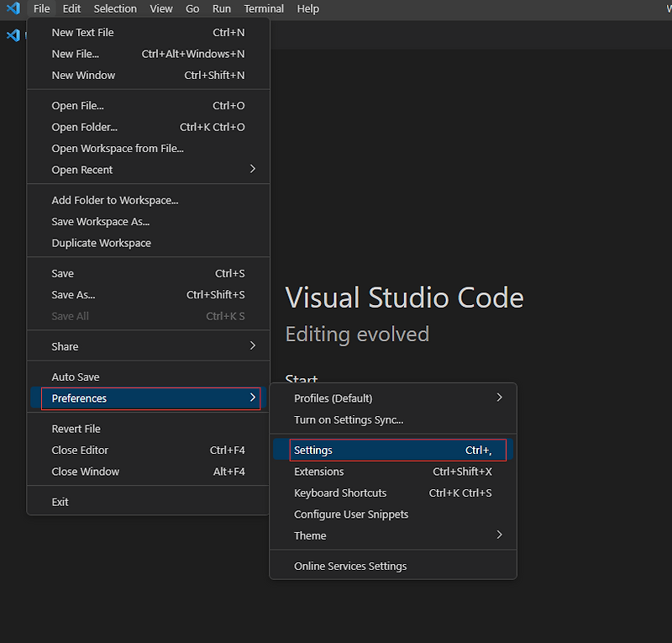Choose Duplicate Workspace
672x643 pixels.
pyautogui.click(x=101, y=243)
